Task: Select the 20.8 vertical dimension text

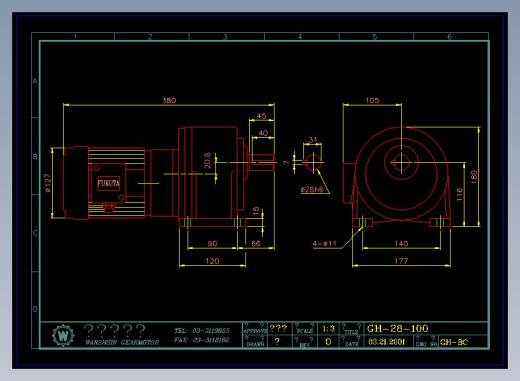Action: tap(207, 160)
